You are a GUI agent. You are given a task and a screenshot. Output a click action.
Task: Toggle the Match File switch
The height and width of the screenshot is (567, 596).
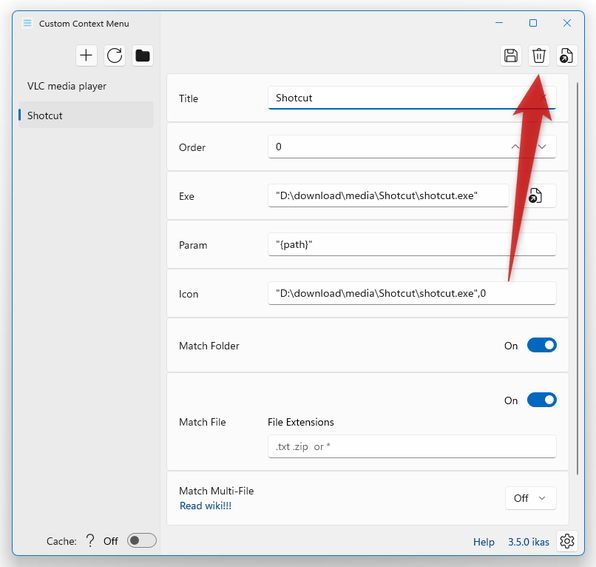coord(542,400)
